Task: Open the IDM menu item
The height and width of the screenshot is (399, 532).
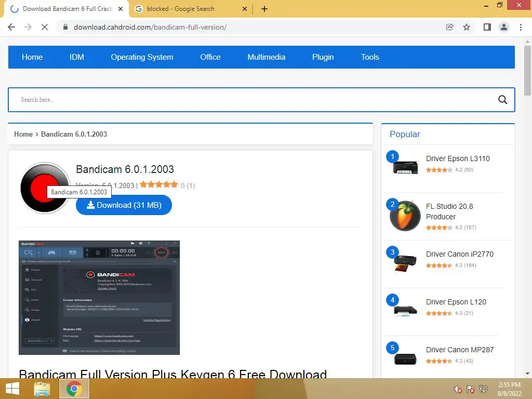Action: [77, 57]
